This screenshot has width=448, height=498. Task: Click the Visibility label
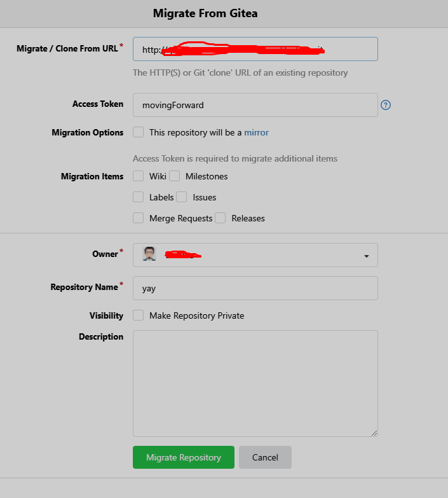point(106,315)
